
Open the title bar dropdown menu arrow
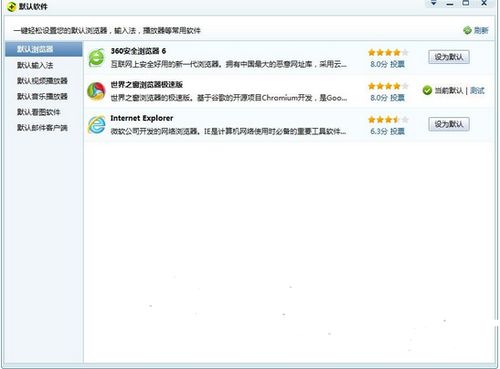click(x=434, y=3)
